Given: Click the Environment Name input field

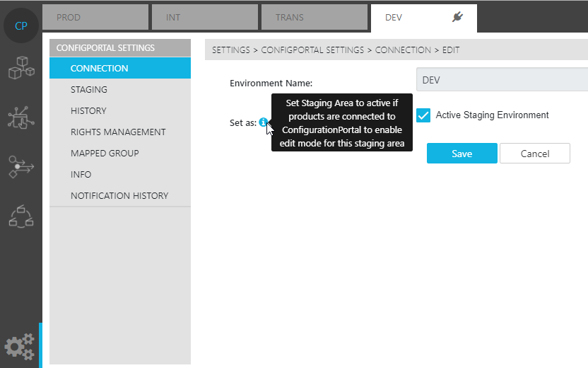Looking at the screenshot, I should tap(502, 80).
